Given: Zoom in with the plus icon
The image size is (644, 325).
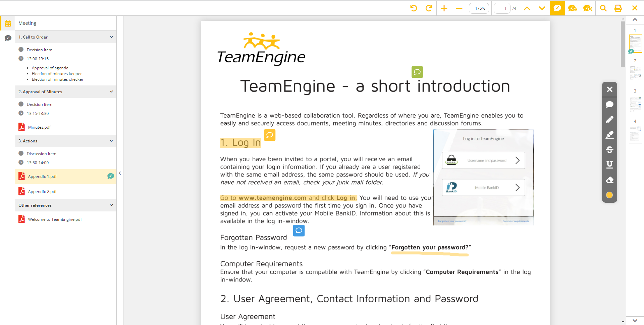Looking at the screenshot, I should (444, 8).
